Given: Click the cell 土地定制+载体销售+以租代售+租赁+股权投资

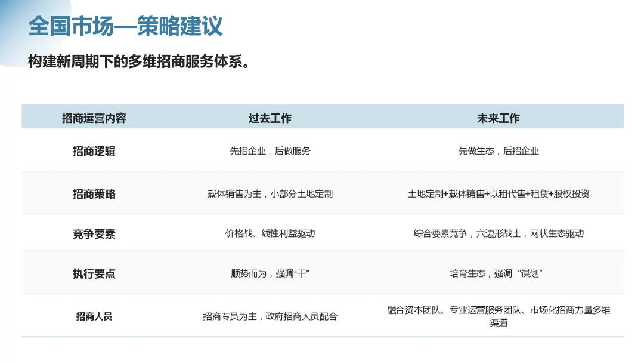Looking at the screenshot, I should (x=498, y=193).
